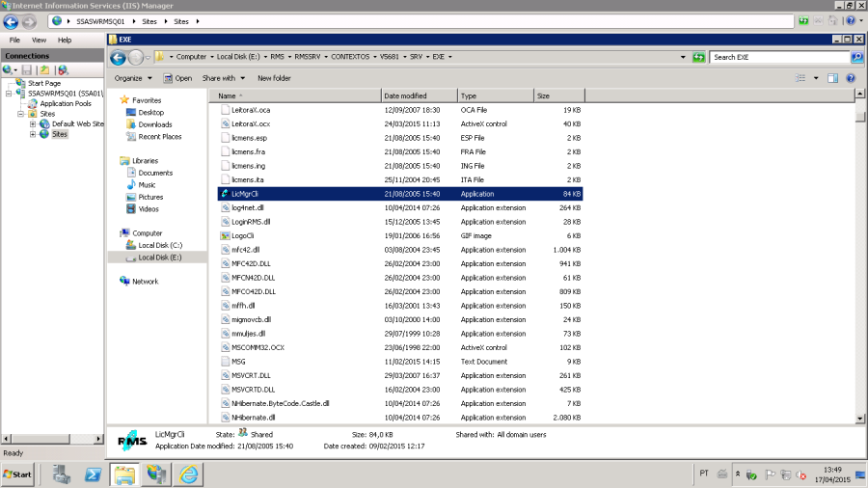868x488 pixels.
Task: Toggle the preview pane icon
Action: tap(832, 78)
